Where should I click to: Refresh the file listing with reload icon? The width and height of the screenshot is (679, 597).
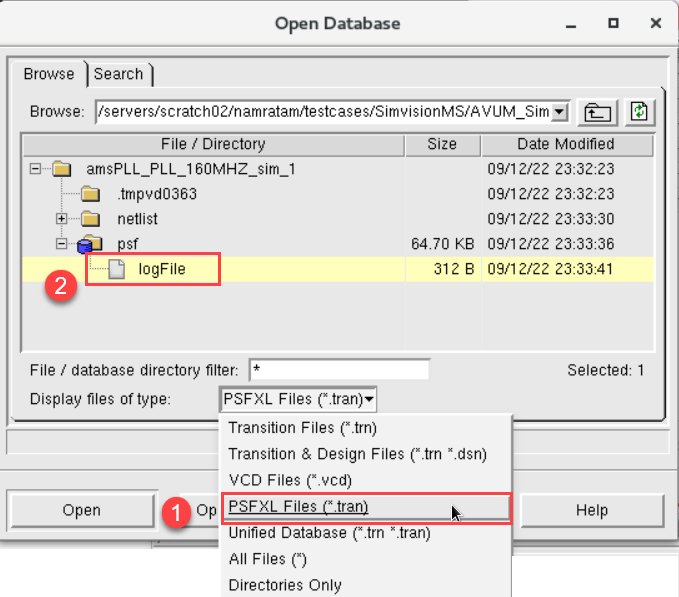[x=639, y=113]
